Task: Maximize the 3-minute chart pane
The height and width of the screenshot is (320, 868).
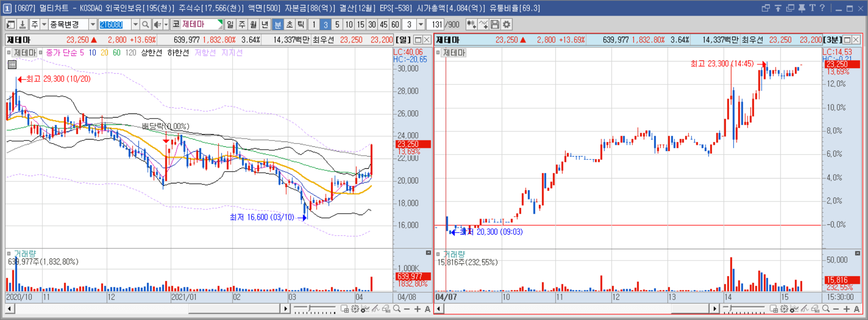Action: pos(847,40)
